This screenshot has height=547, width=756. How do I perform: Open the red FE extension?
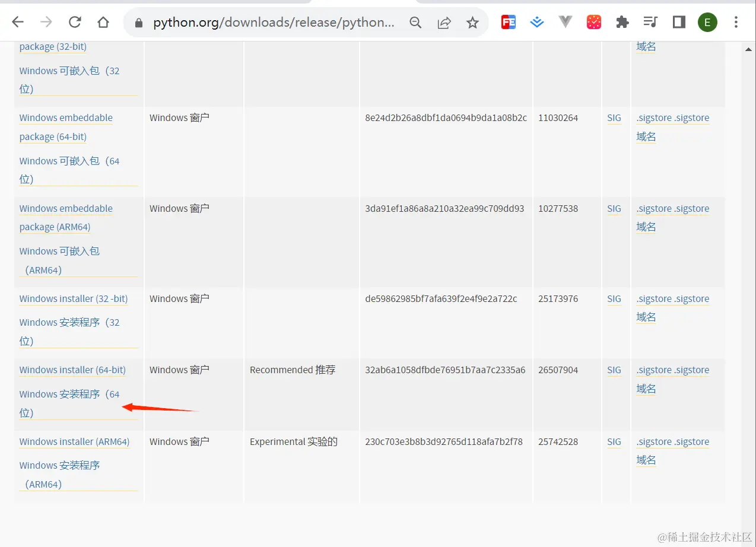(509, 23)
